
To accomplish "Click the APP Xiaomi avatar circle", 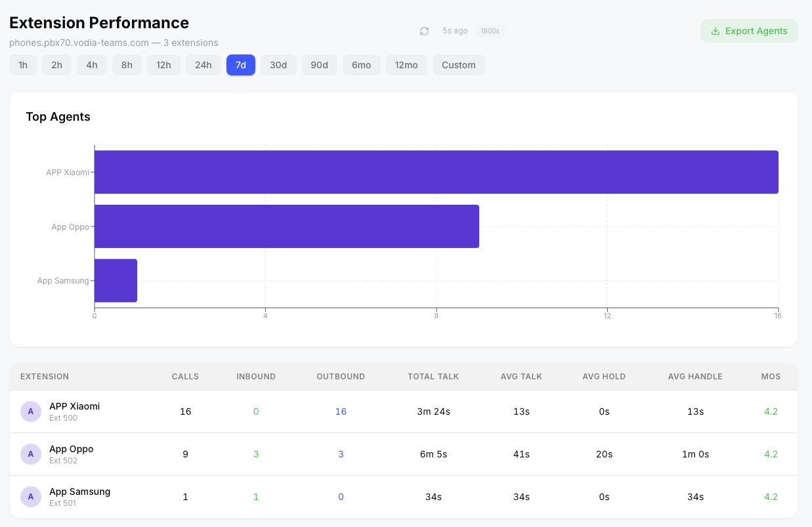I will pyautogui.click(x=30, y=411).
